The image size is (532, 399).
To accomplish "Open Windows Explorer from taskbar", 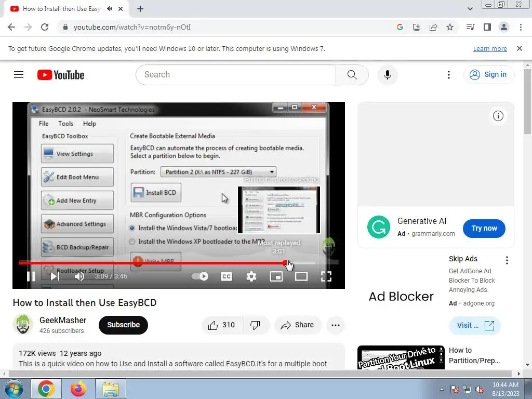I will click(111, 389).
